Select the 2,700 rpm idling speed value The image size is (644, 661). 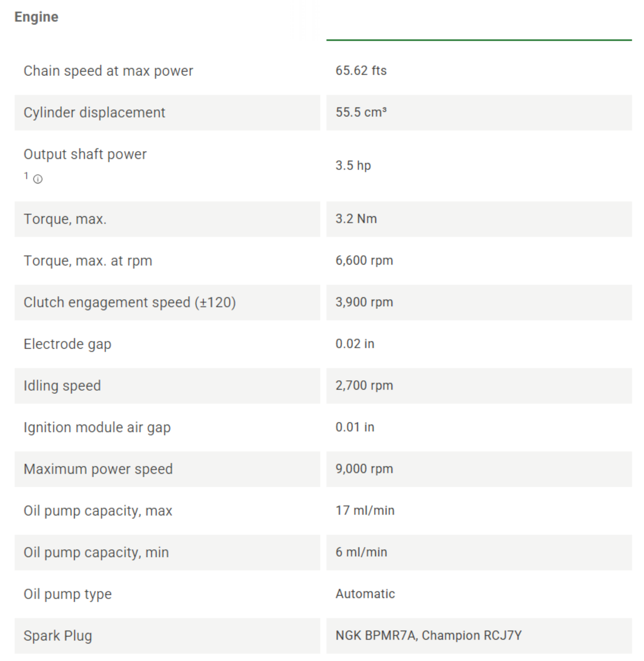pos(364,386)
